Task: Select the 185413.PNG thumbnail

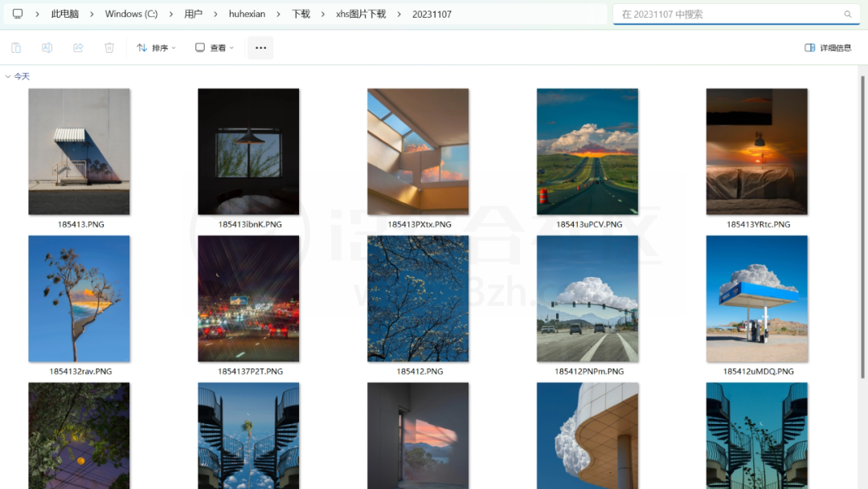Action: (x=79, y=152)
